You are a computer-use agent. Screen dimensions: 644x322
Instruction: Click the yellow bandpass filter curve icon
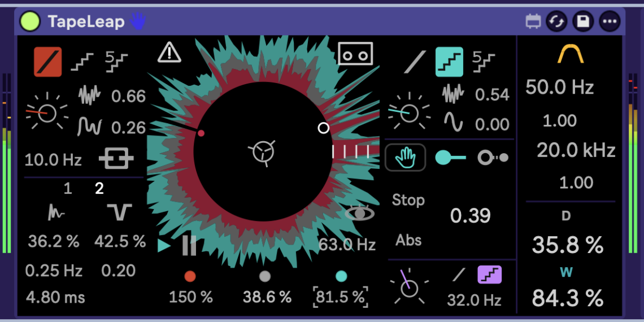[570, 54]
